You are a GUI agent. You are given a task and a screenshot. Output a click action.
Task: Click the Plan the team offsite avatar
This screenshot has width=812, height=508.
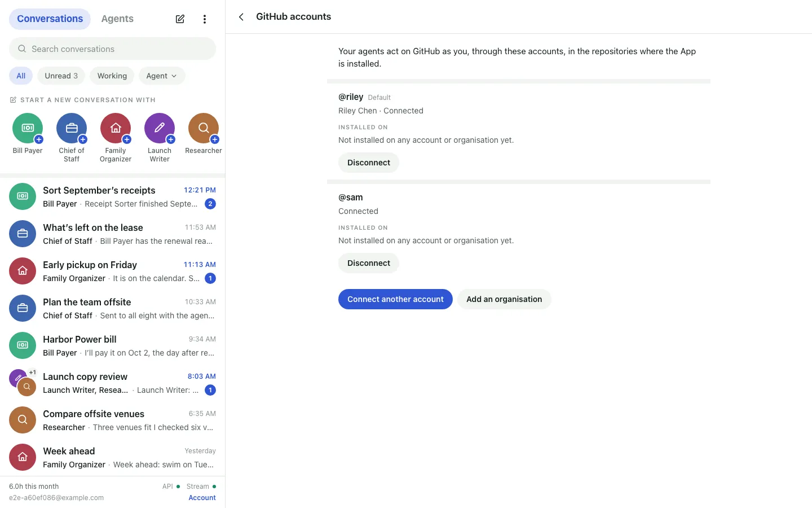[23, 308]
